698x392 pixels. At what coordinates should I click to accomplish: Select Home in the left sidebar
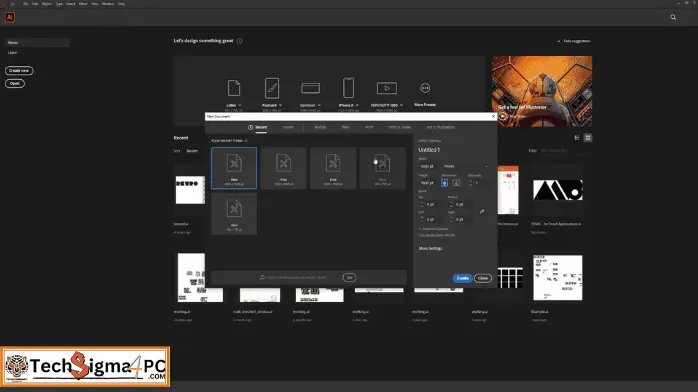tap(37, 43)
